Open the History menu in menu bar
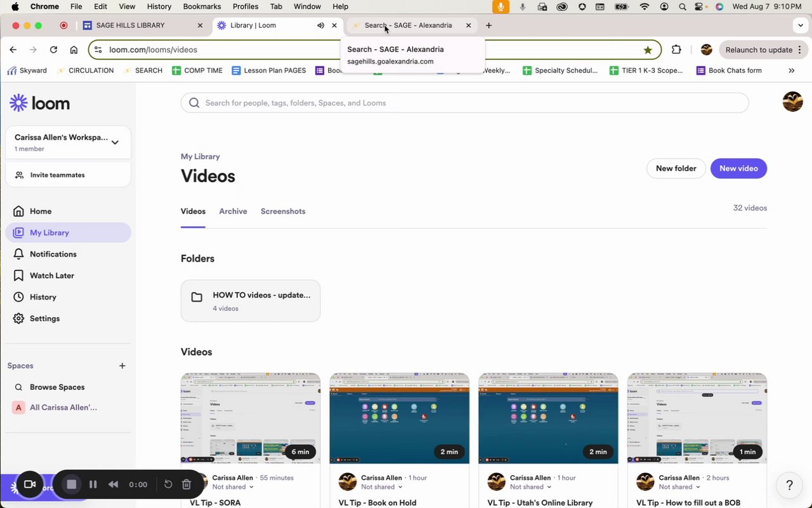Image resolution: width=812 pixels, height=508 pixels. point(159,6)
